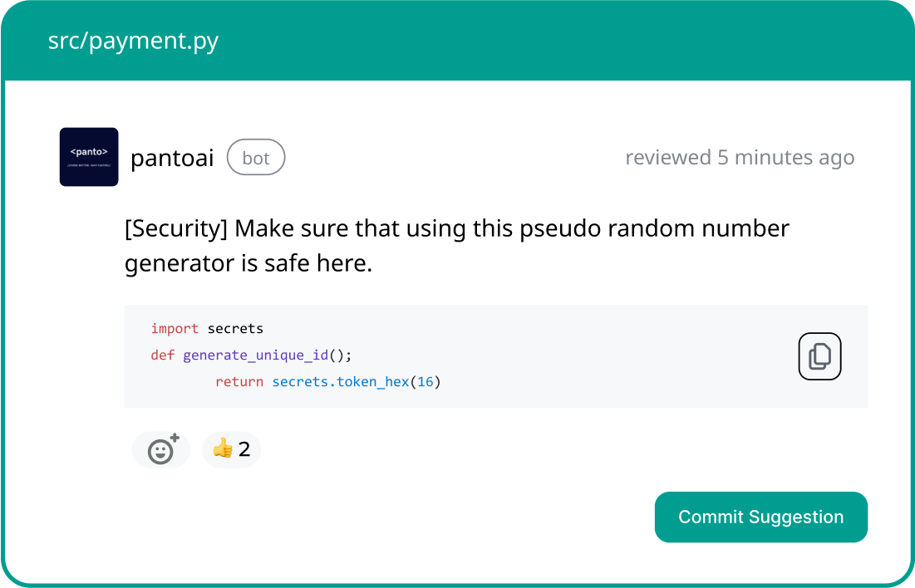Image resolution: width=915 pixels, height=588 pixels.
Task: Open the panto avatar image
Action: pyautogui.click(x=89, y=157)
